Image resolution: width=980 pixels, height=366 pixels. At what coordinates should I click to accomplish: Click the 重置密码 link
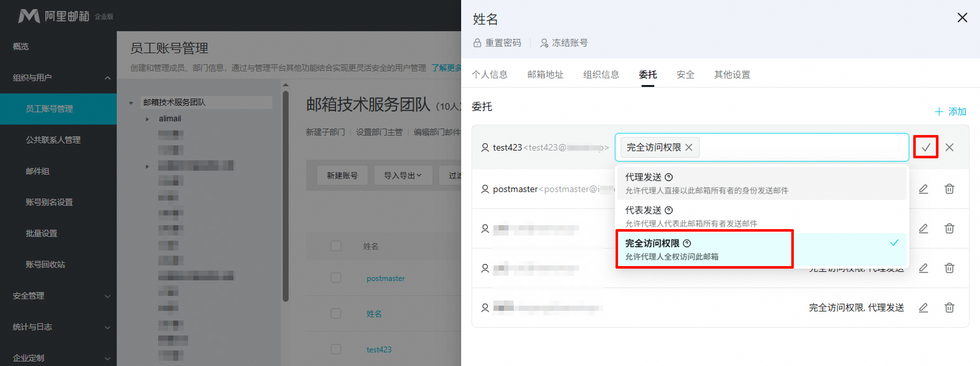pos(497,43)
